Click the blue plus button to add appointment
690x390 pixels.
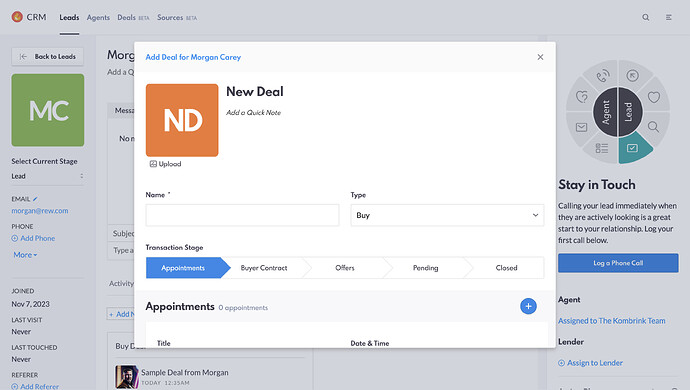coord(528,306)
